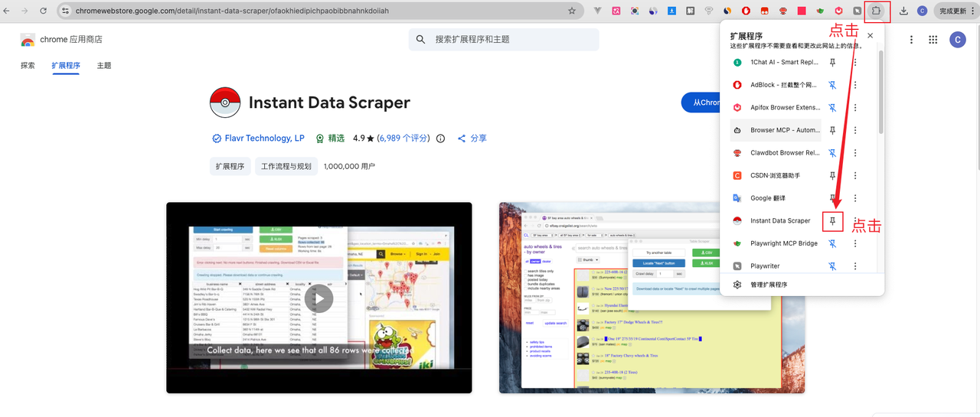
Task: Click the pink square extension toolbar icon
Action: (x=802, y=11)
